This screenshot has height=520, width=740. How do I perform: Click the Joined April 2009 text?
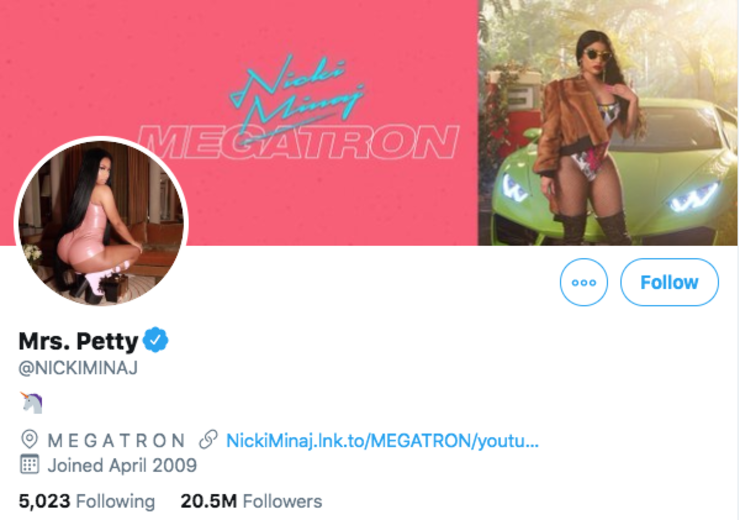tap(122, 465)
